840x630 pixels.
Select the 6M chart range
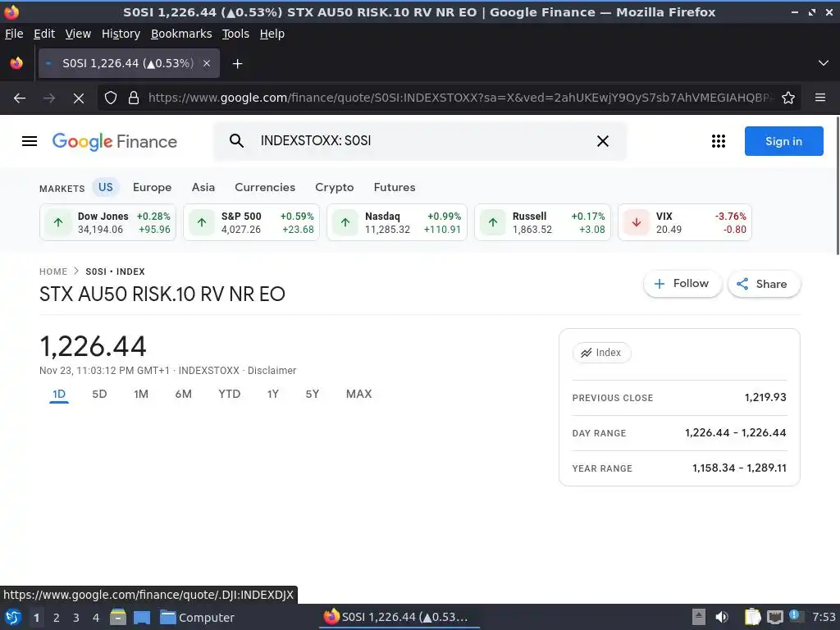point(183,395)
